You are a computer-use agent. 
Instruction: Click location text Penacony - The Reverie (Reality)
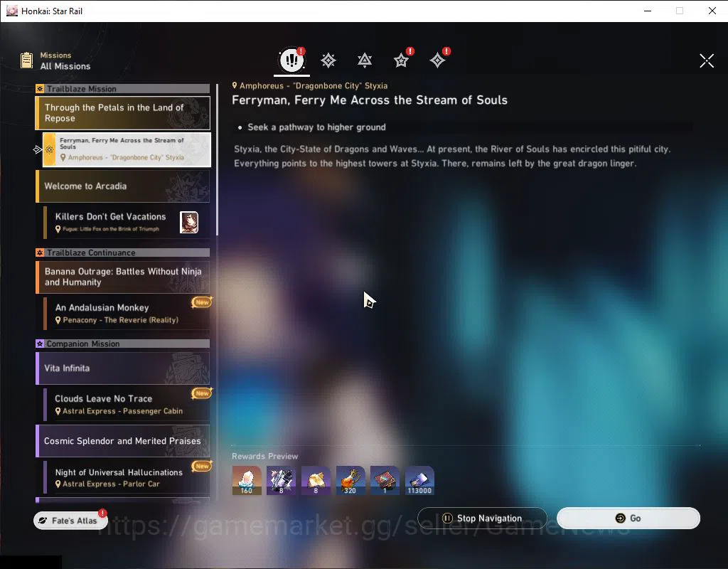[x=121, y=320]
